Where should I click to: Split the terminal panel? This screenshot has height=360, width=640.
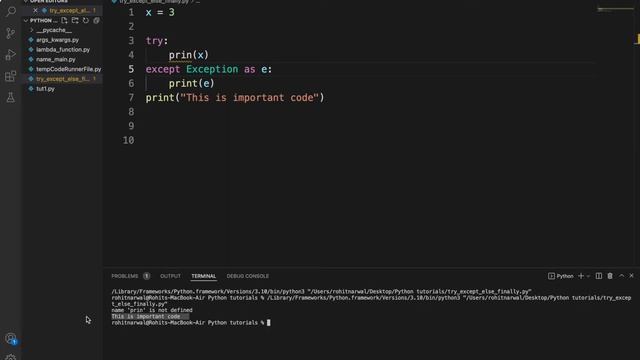click(x=599, y=276)
